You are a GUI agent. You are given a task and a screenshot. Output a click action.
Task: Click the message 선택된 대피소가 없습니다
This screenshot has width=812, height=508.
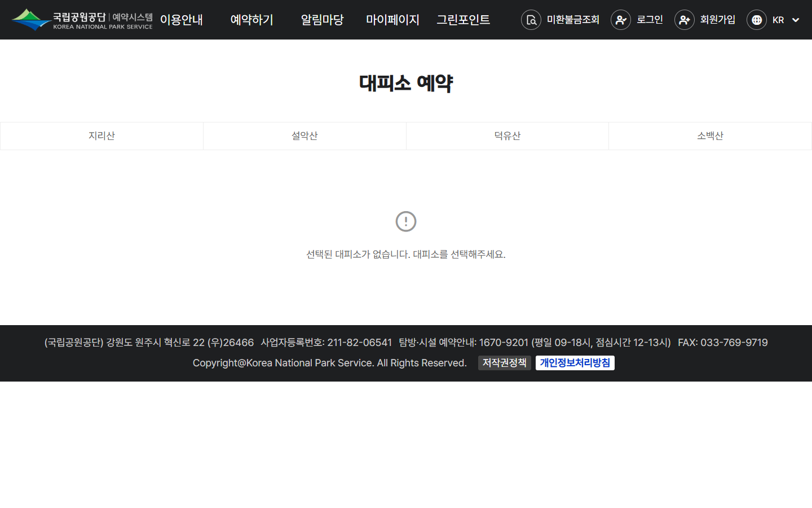pos(358,255)
